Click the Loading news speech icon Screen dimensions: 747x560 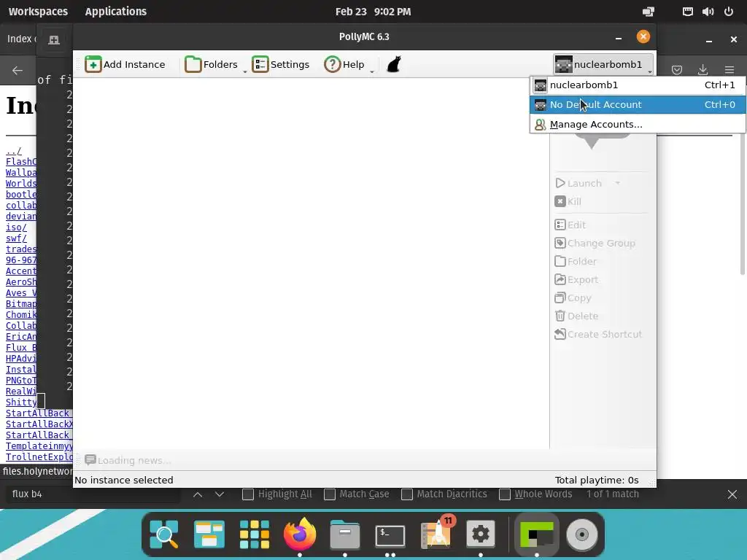tap(90, 460)
